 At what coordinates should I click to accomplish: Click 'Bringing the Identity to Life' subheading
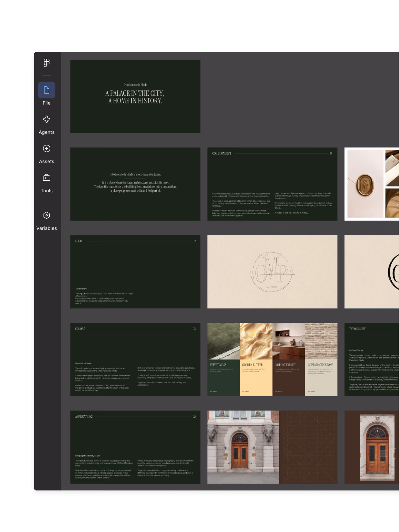(88, 456)
